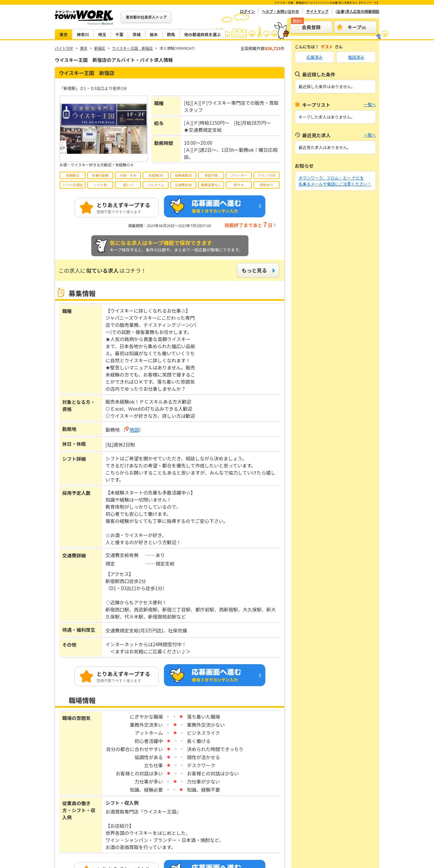Click the ブランクOK tag
The image size is (434, 868).
(266, 175)
